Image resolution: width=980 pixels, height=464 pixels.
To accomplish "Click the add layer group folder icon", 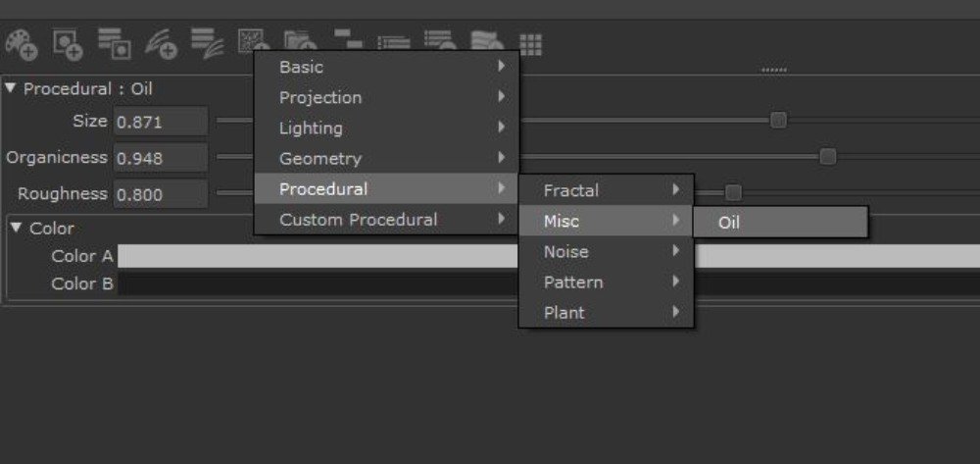I will [300, 40].
